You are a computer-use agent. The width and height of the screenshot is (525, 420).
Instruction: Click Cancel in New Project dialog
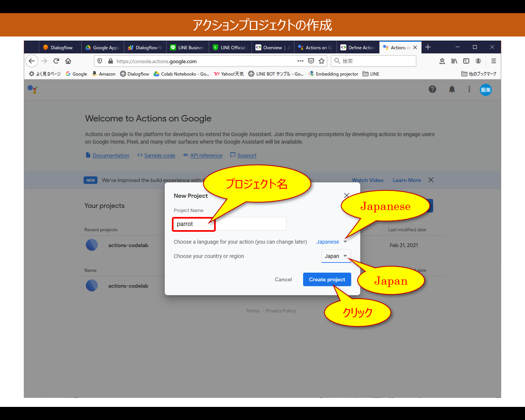(x=283, y=279)
